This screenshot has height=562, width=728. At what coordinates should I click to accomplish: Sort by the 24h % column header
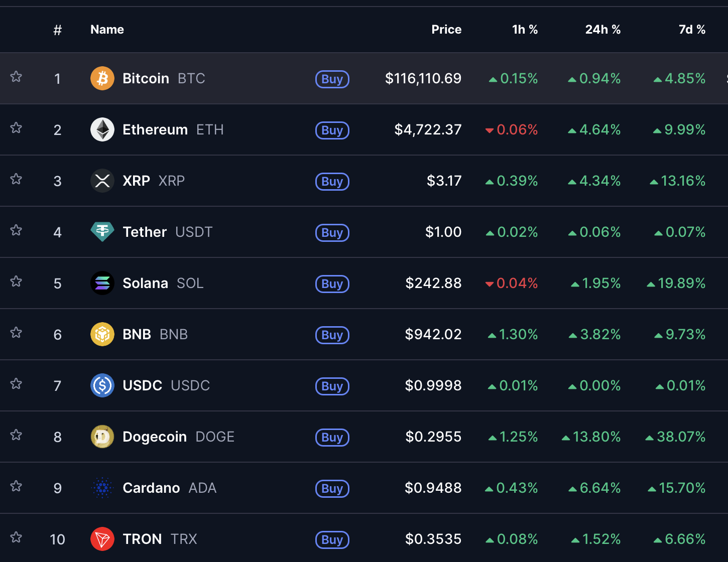pos(603,30)
